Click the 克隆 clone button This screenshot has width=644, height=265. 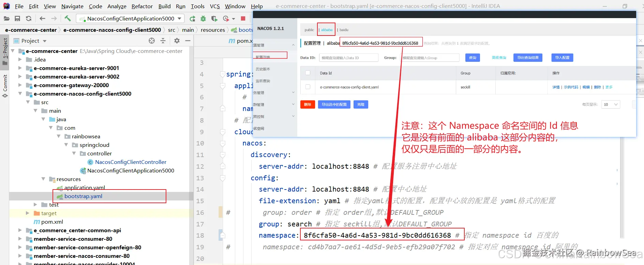click(361, 104)
